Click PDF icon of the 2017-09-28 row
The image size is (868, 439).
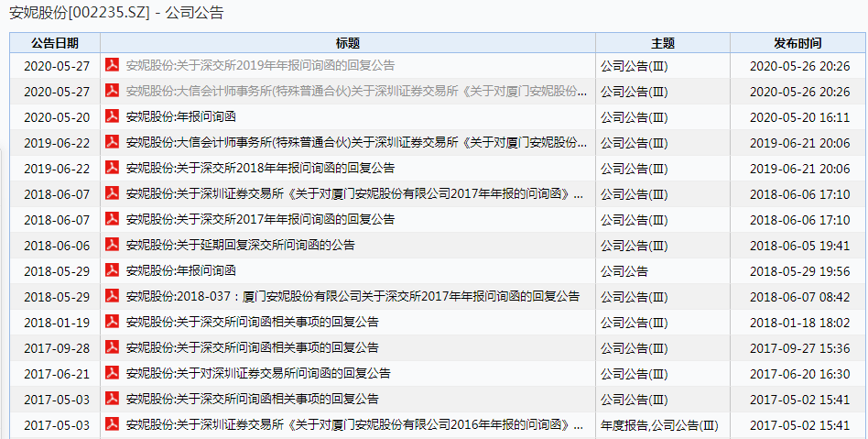pyautogui.click(x=113, y=347)
